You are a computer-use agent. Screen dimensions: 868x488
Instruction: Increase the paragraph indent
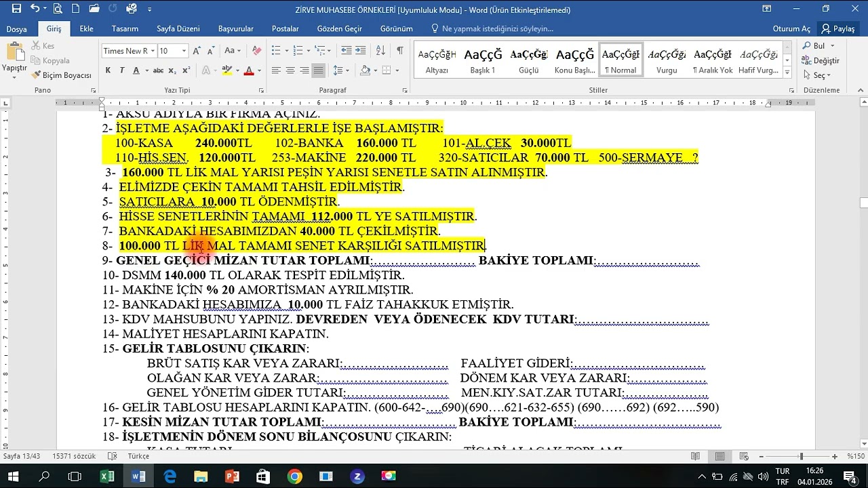361,51
